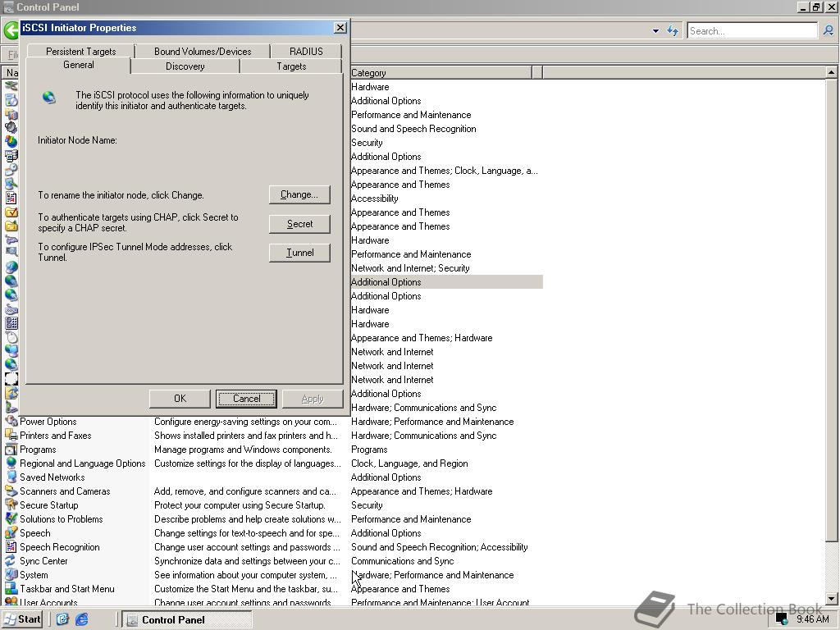Select the System item icon
840x630 pixels.
(x=11, y=575)
